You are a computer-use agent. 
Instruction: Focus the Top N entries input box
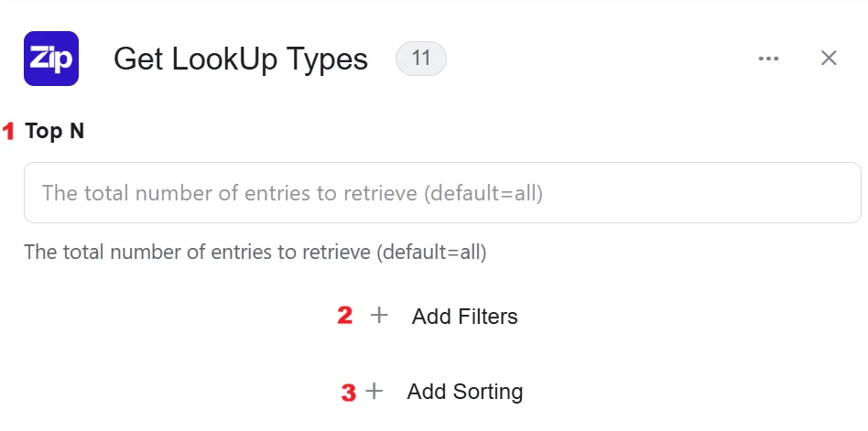(x=442, y=192)
